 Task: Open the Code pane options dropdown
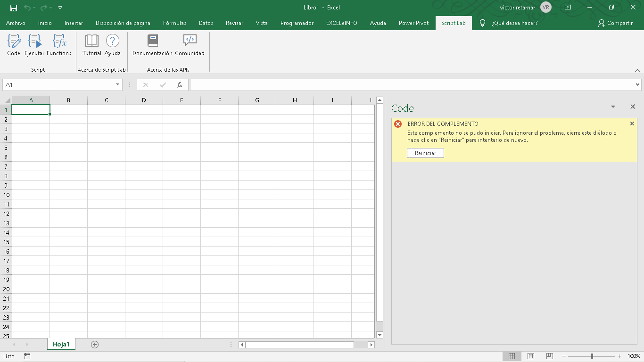613,107
